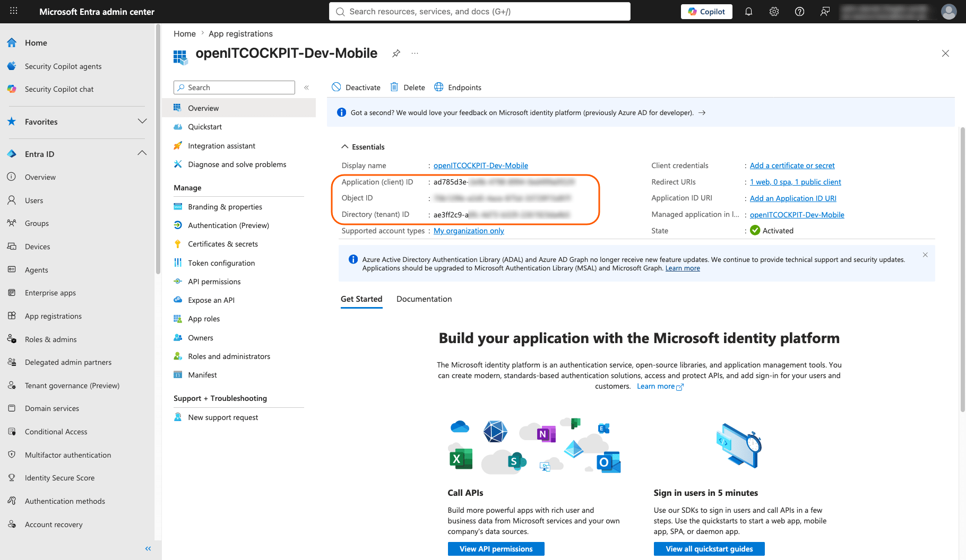The width and height of the screenshot is (966, 560).
Task: Click the Copilot button
Action: click(x=706, y=12)
